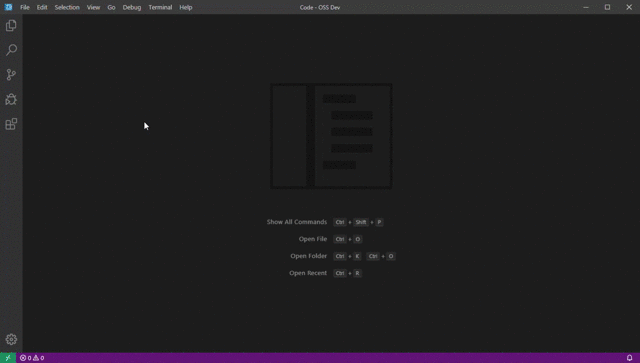Open the Debug view icon
640x363 pixels.
click(x=11, y=99)
